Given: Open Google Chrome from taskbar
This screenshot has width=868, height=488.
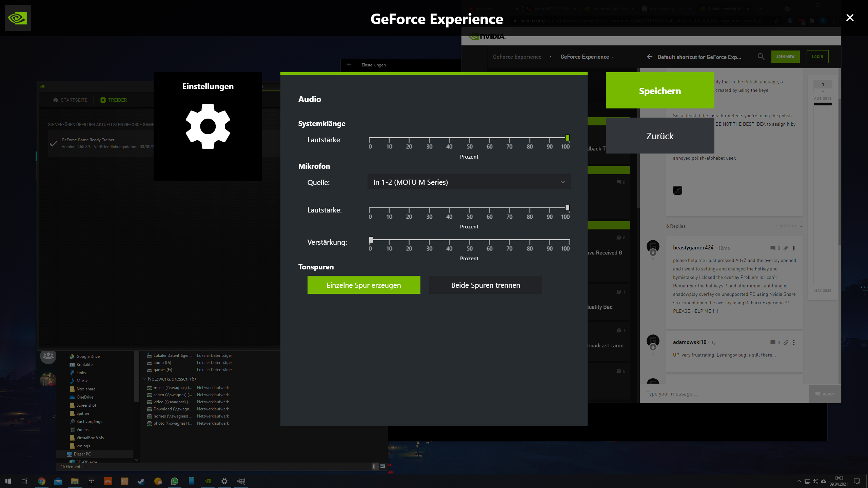Looking at the screenshot, I should coord(41,481).
